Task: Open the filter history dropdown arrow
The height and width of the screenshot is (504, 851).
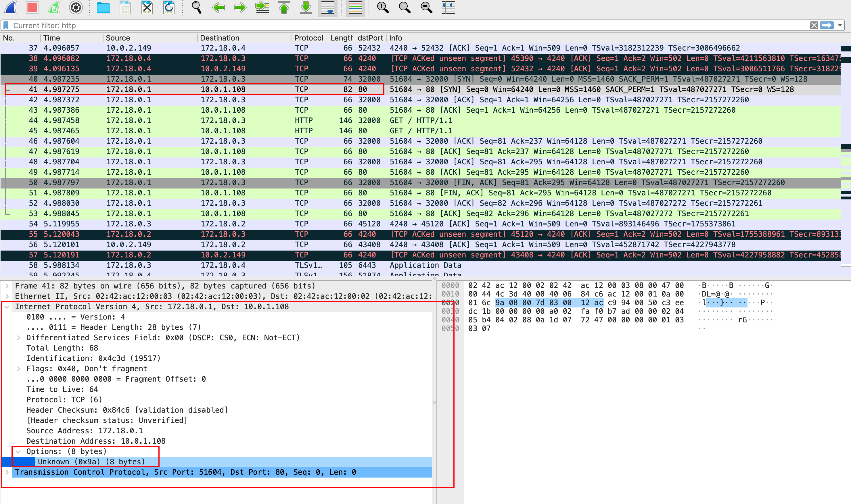Action: [840, 26]
